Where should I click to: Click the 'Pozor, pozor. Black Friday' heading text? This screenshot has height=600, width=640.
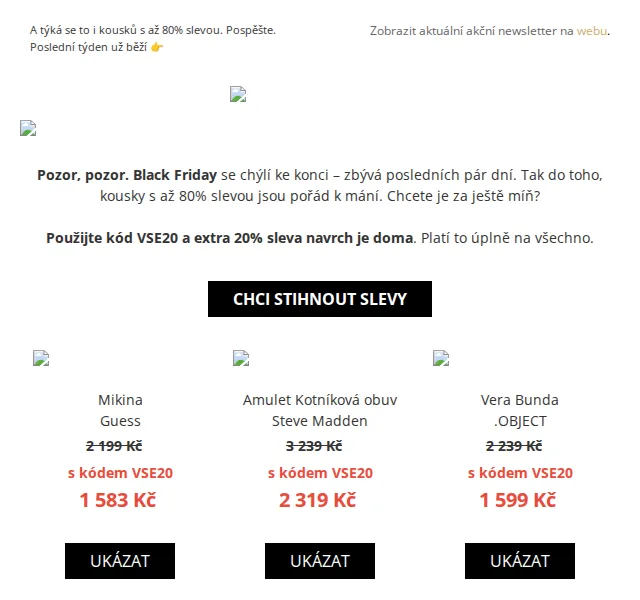coord(127,175)
